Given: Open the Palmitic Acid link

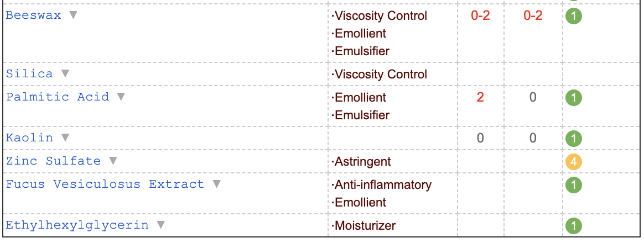Looking at the screenshot, I should pos(58,97).
